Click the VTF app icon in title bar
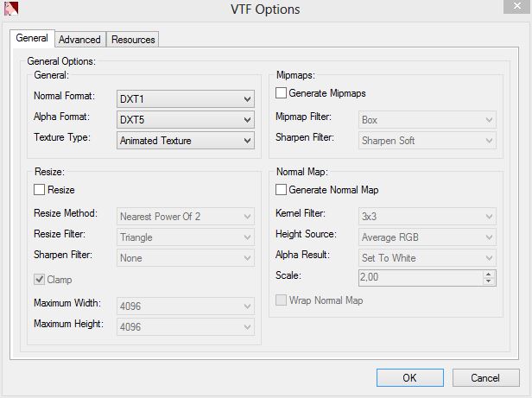This screenshot has width=532, height=398. (10, 9)
